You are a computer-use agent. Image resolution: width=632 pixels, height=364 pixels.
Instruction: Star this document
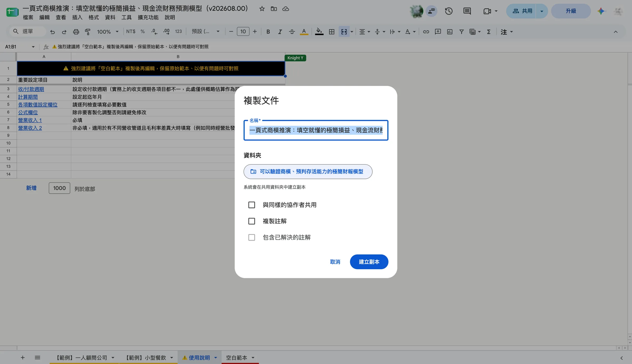click(262, 9)
